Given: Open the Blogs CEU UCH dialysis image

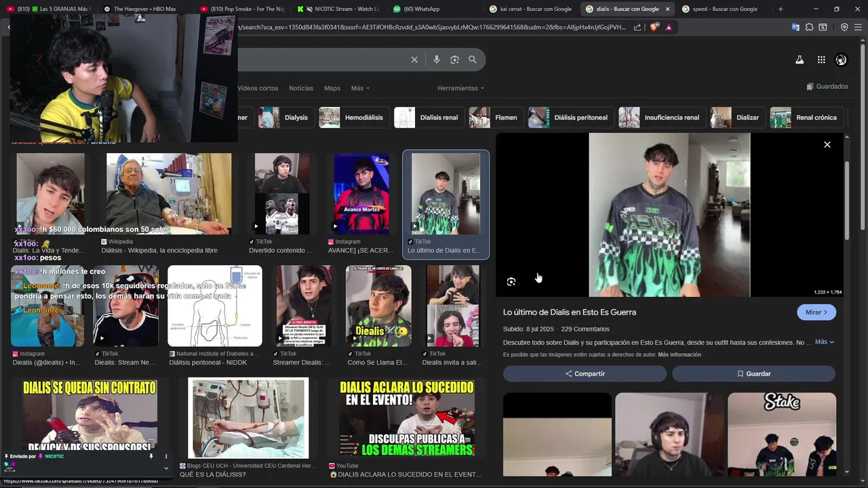Looking at the screenshot, I should pyautogui.click(x=248, y=418).
